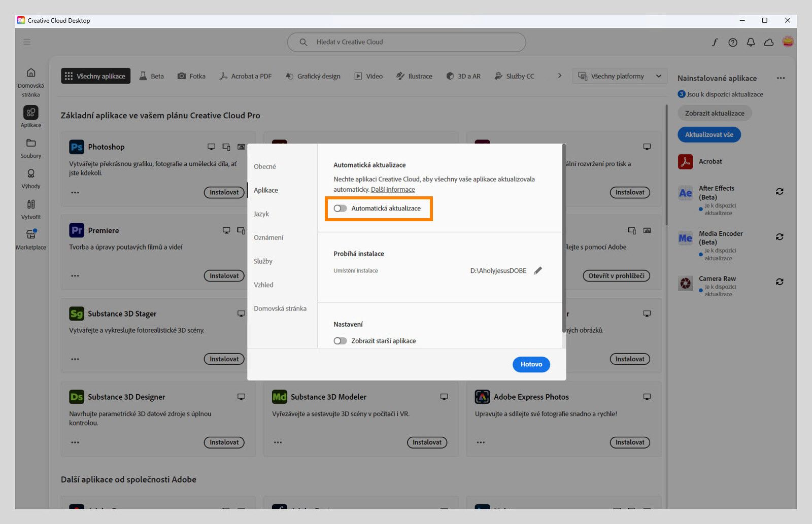Open the user profile avatar

(788, 42)
